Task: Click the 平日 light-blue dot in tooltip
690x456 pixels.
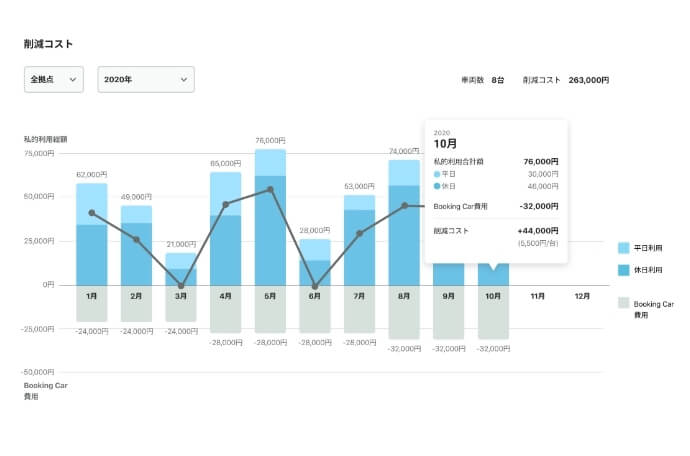Action: click(437, 174)
